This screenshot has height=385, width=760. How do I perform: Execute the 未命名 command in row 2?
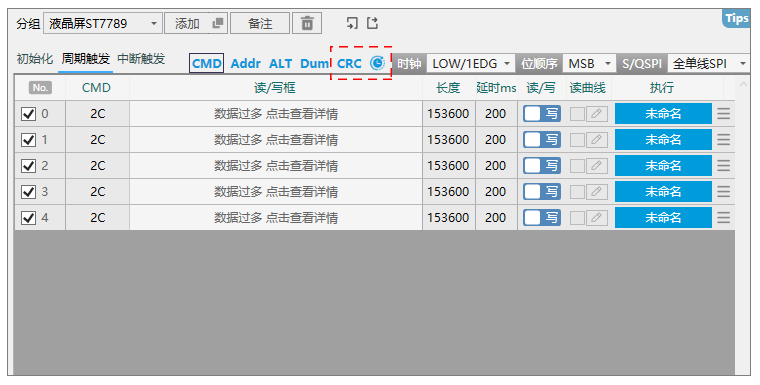pyautogui.click(x=663, y=165)
